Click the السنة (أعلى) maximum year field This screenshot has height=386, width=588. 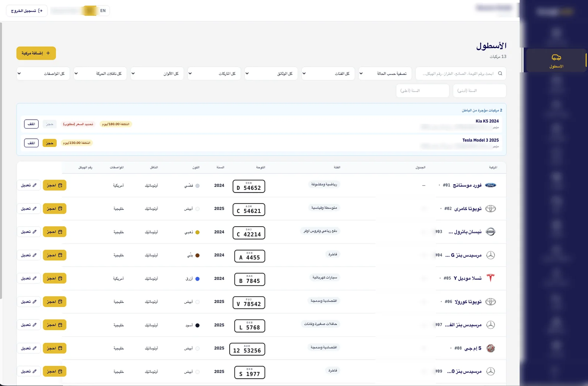(423, 91)
